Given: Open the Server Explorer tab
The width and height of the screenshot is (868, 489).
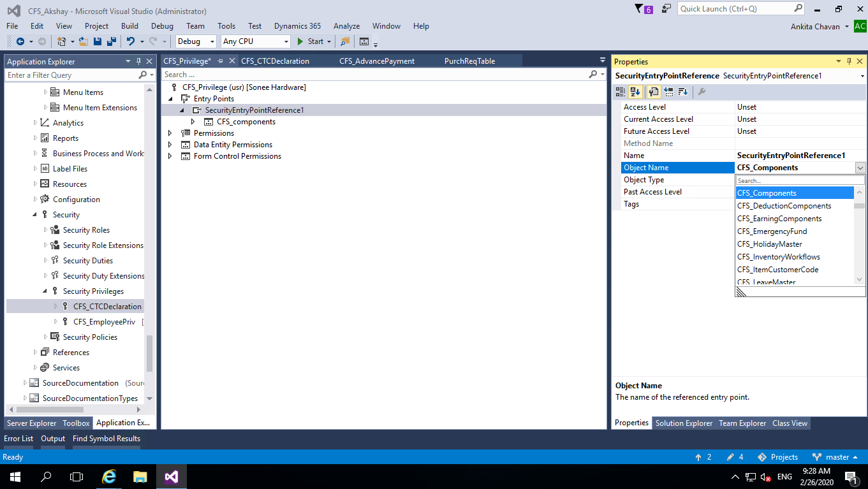Looking at the screenshot, I should (x=31, y=423).
